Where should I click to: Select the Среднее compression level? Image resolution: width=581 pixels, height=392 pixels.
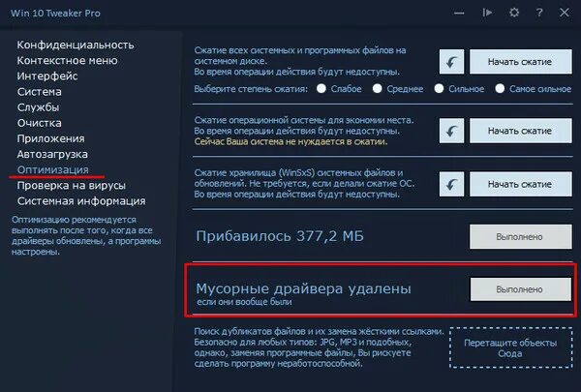[378, 88]
